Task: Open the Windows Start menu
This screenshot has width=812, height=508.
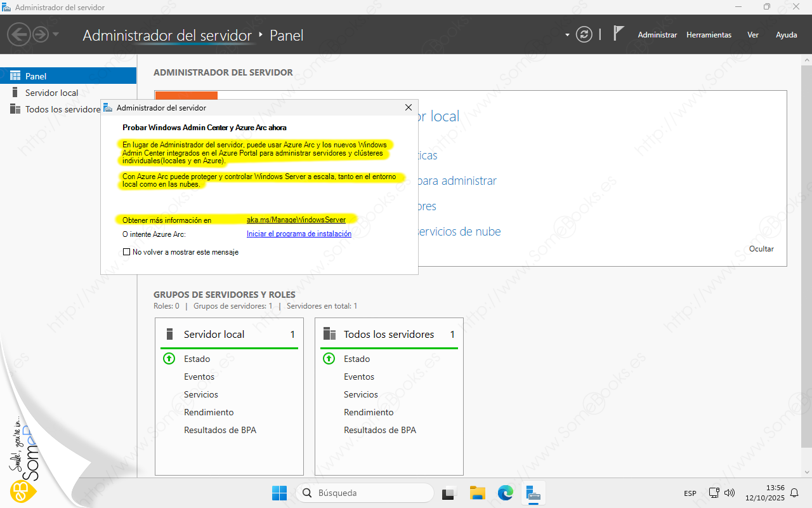Action: [x=279, y=493]
